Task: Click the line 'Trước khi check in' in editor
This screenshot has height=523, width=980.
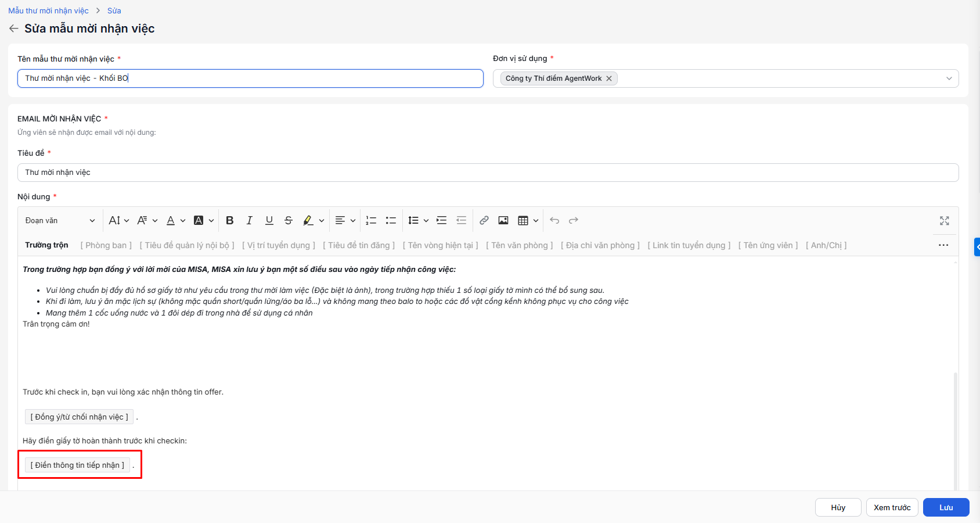Action: coord(123,392)
